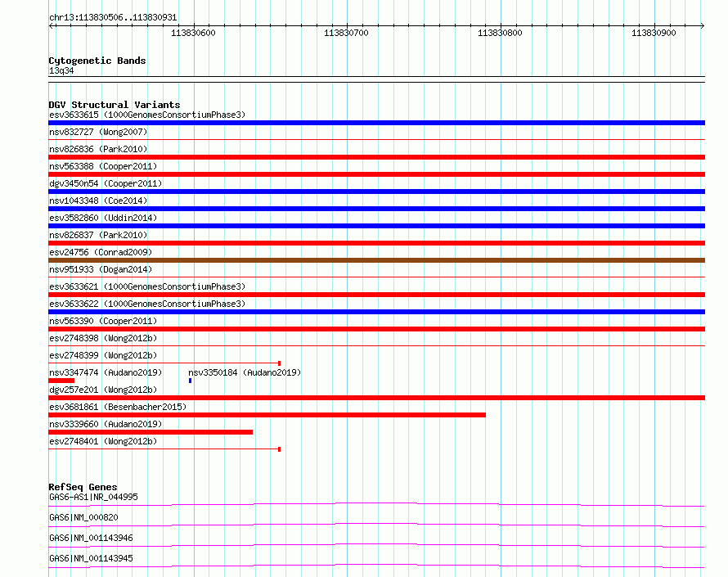The height and width of the screenshot is (577, 728).
Task: Select variant label dgv257e201 (Wong2012b)
Action: 103,390
